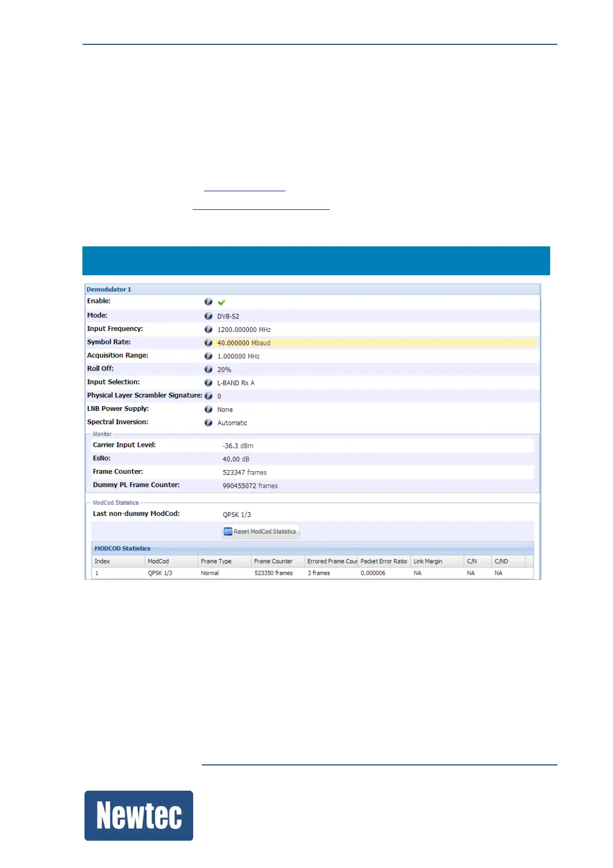The image size is (613, 868).
Task: Click the Frame Type column header
Action: pos(225,561)
